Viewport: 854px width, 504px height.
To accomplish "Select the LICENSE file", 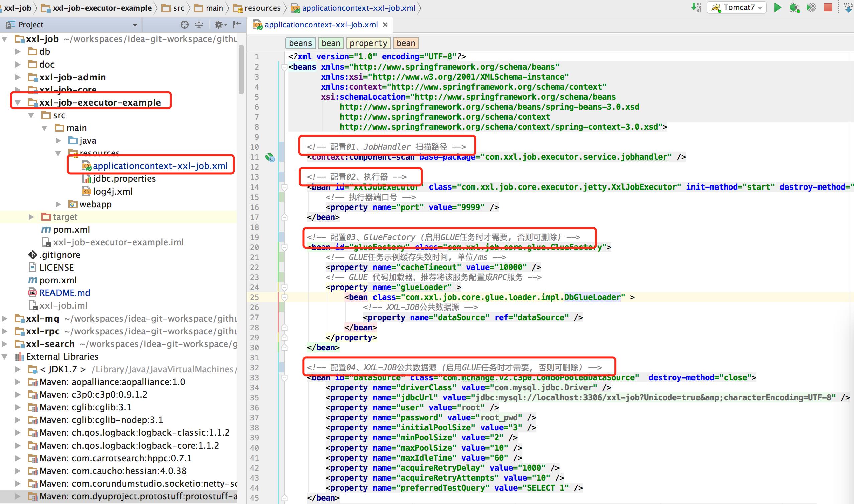I will pos(51,267).
